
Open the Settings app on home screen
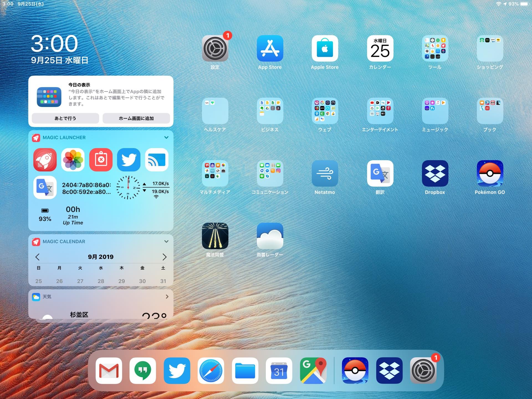(x=215, y=49)
